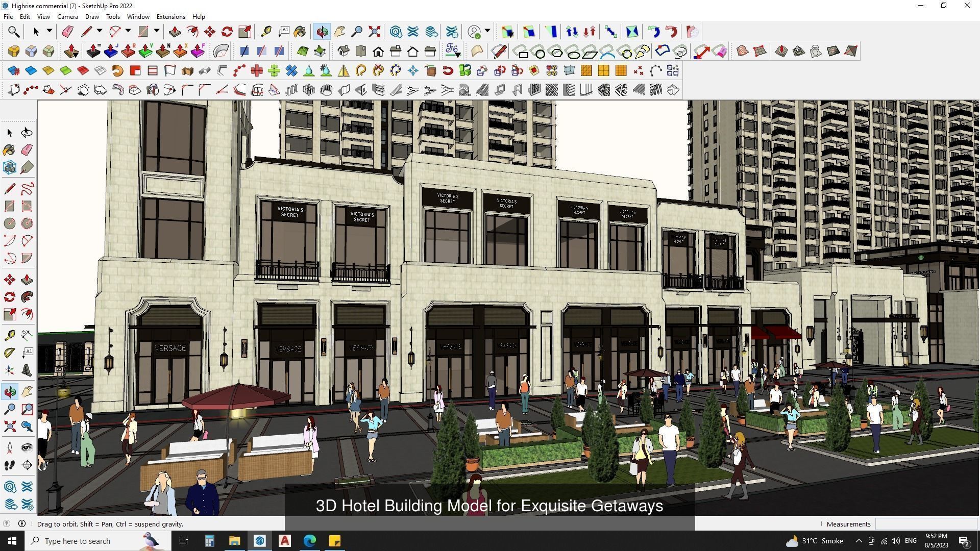Switch to Front view house icon
980x551 pixels.
coord(378,51)
